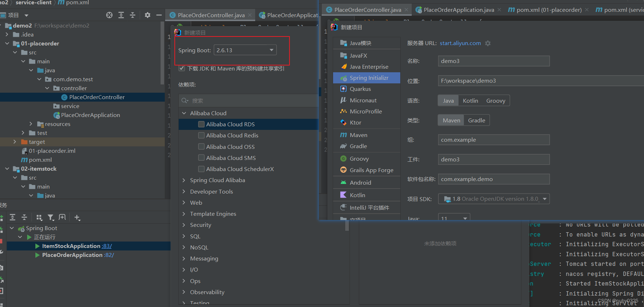Choose Groovy language option in language row

496,101
